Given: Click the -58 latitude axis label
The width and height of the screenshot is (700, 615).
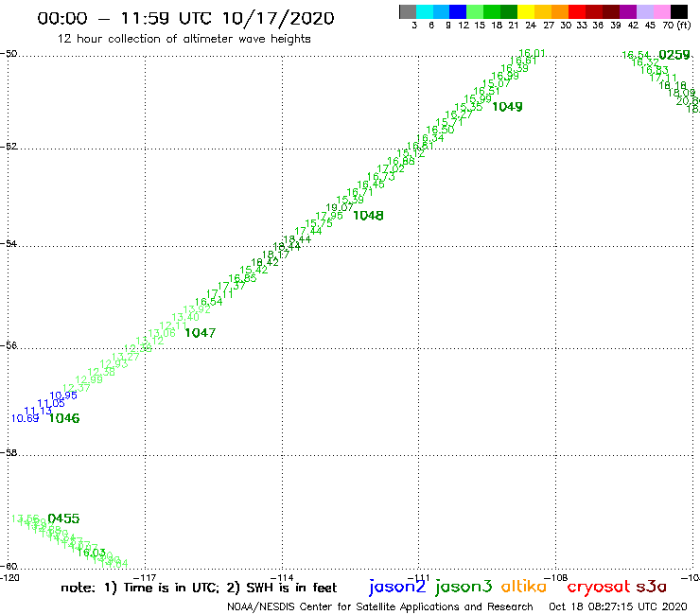Looking at the screenshot, I should 9,452.
